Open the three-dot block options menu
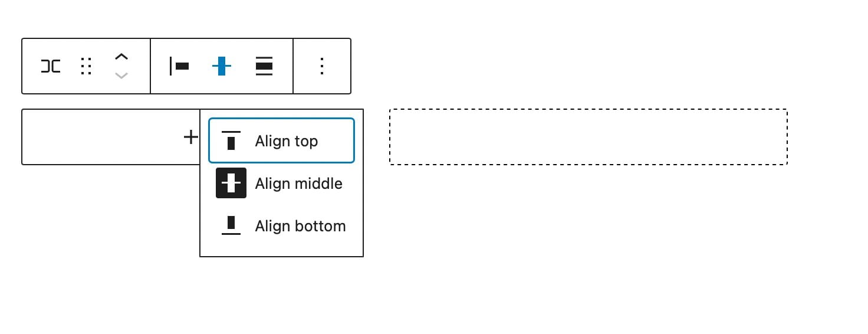The image size is (868, 334). 322,66
